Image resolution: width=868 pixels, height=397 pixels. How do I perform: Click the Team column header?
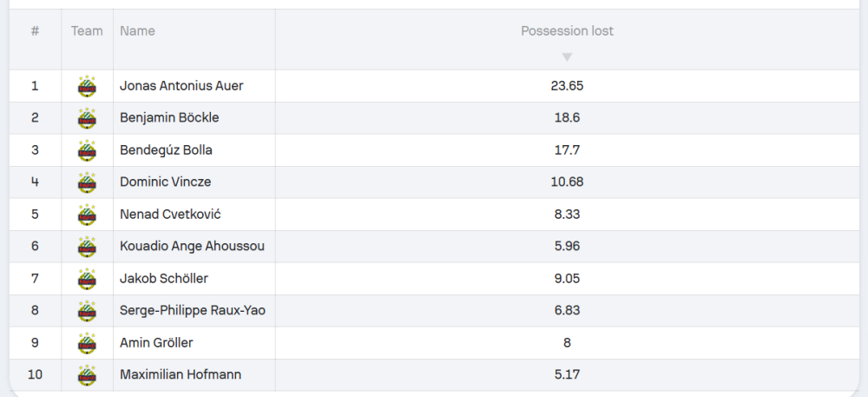coord(87,31)
